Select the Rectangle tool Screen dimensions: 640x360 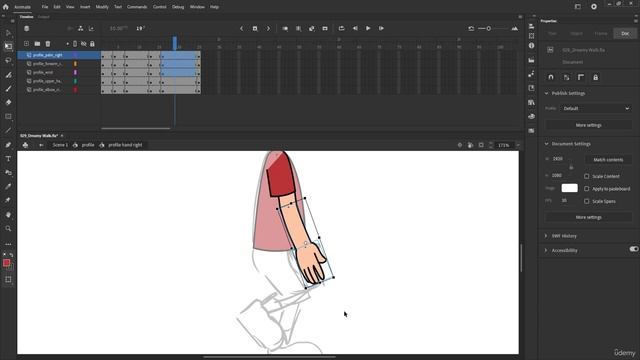8,117
